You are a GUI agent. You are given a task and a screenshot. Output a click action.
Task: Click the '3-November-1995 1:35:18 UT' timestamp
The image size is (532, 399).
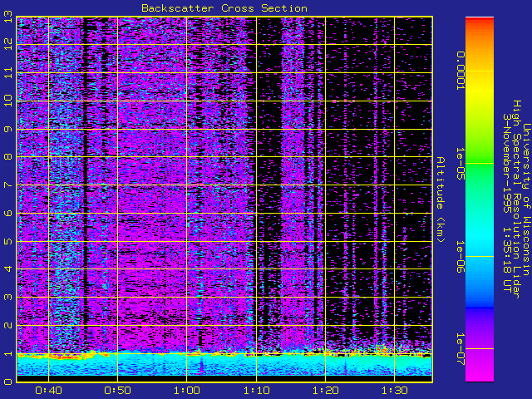pyautogui.click(x=507, y=203)
